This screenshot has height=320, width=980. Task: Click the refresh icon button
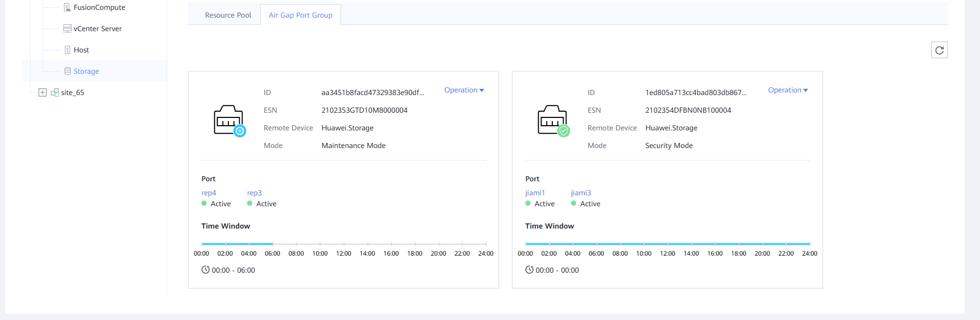(939, 50)
